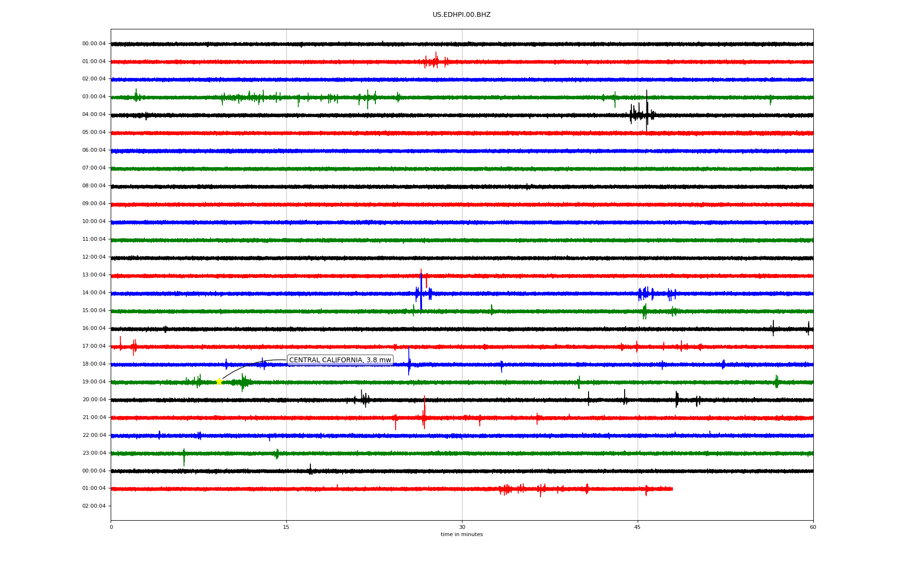Viewport: 924px width, 578px height.
Task: Select the 07:00:04 row time label
Action: click(94, 168)
